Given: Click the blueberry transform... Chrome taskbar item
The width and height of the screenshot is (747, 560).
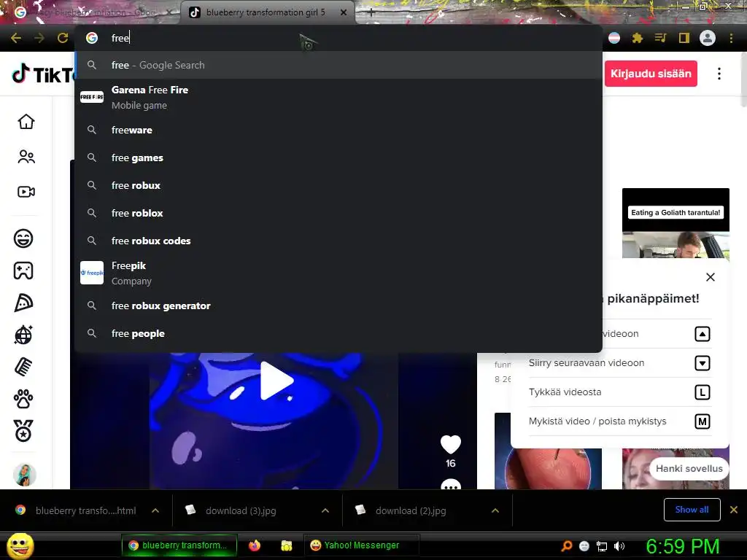Looking at the screenshot, I should [179, 545].
